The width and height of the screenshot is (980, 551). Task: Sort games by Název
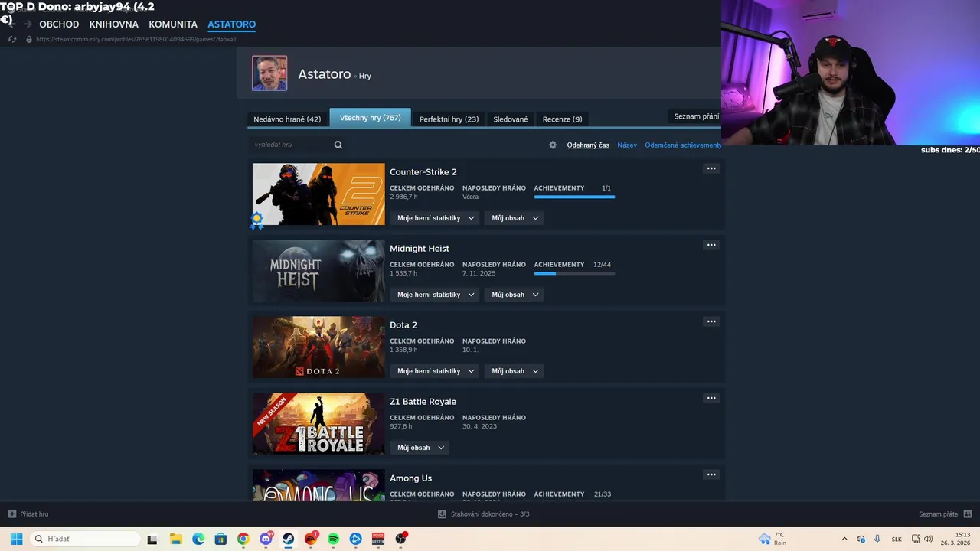click(627, 145)
